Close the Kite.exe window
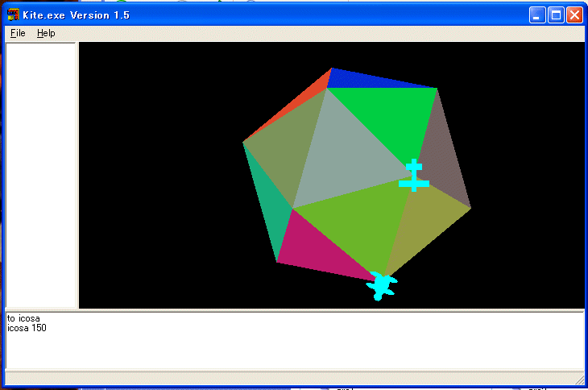588x390 pixels. pyautogui.click(x=574, y=15)
